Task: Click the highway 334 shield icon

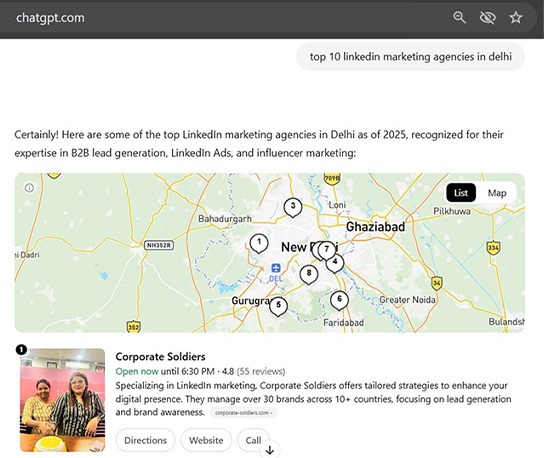Action: point(493,248)
